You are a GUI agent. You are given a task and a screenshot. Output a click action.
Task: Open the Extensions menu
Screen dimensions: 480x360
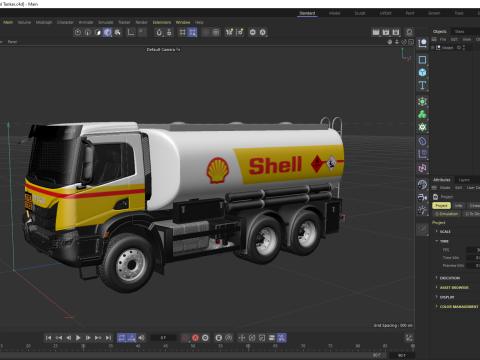pos(162,22)
